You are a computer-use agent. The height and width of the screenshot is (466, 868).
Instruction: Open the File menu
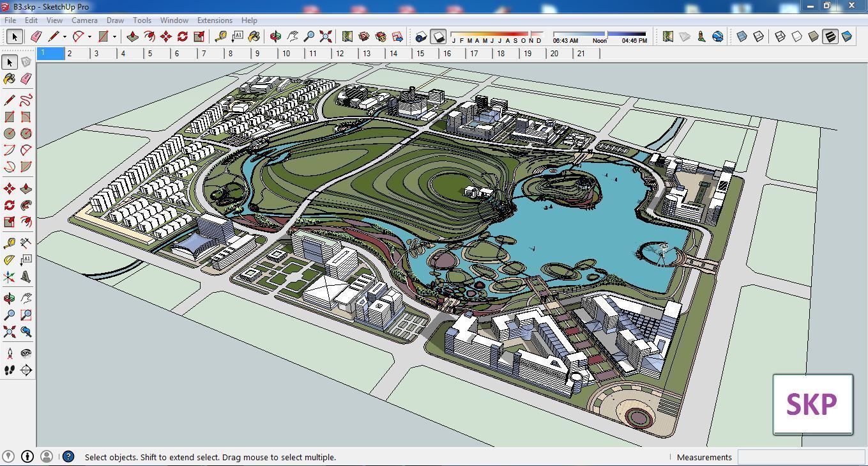[10, 20]
